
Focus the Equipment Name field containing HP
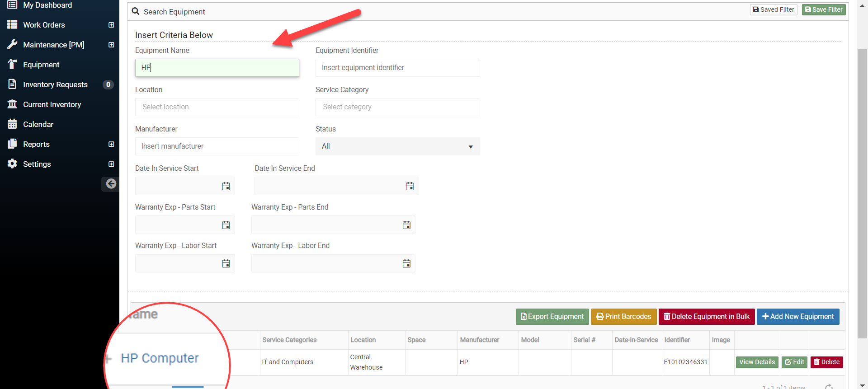[217, 68]
